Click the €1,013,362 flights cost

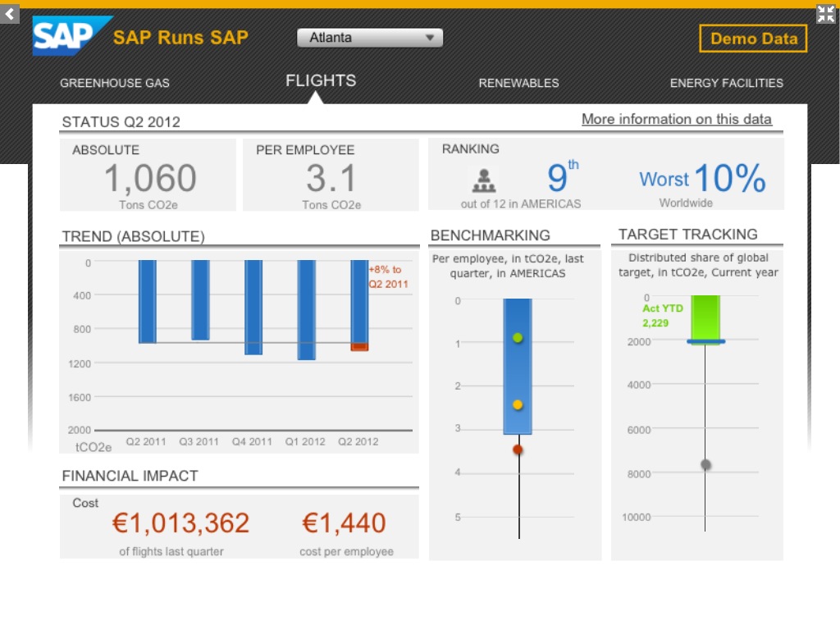(x=180, y=523)
